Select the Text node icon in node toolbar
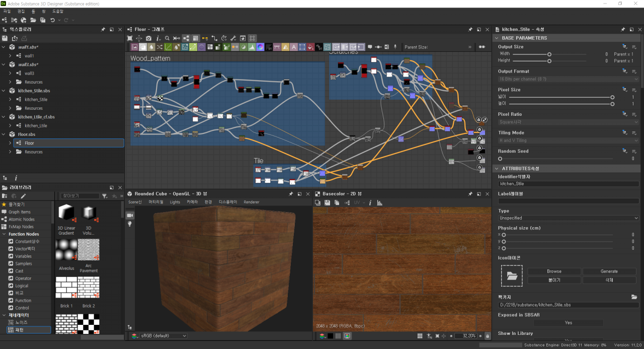This screenshot has height=349, width=644. tap(293, 47)
